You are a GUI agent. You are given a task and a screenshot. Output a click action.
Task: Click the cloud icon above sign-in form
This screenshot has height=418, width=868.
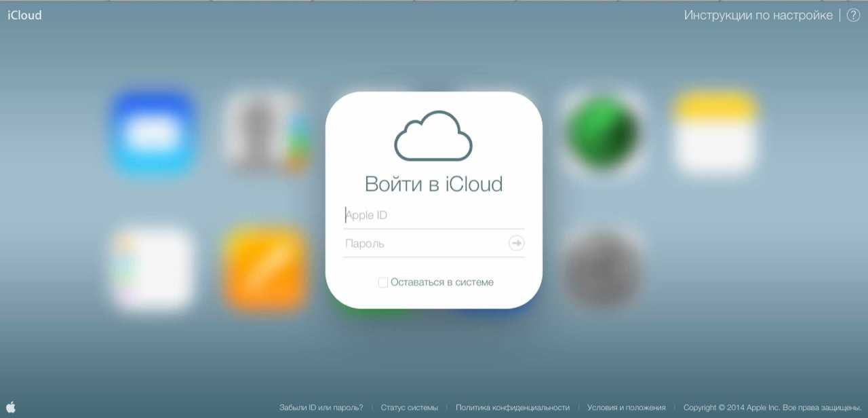(433, 136)
